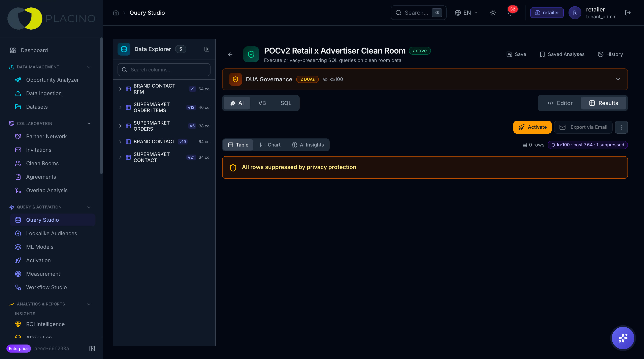The image size is (644, 359).
Task: Click the Save button
Action: pyautogui.click(x=516, y=54)
